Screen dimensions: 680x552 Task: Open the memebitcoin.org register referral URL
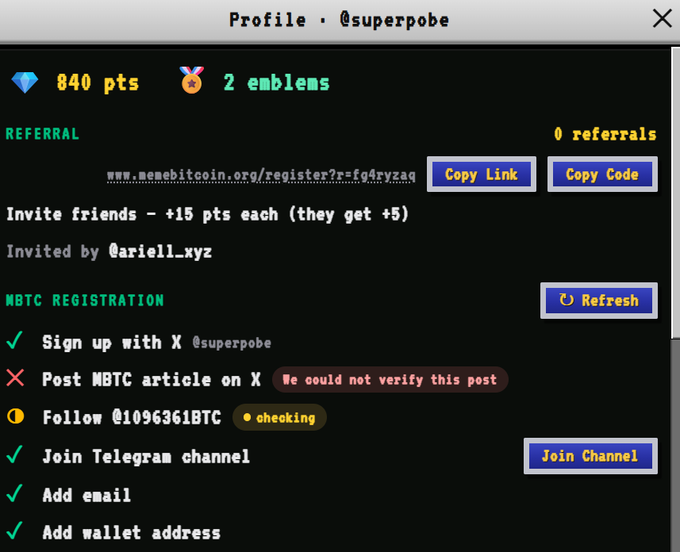(x=261, y=176)
